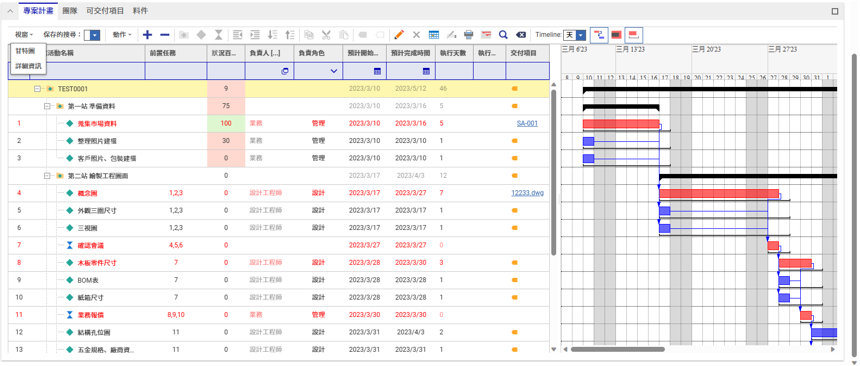This screenshot has height=366, width=860.
Task: Click the diamond milestone toolbar icon
Action: 201,35
